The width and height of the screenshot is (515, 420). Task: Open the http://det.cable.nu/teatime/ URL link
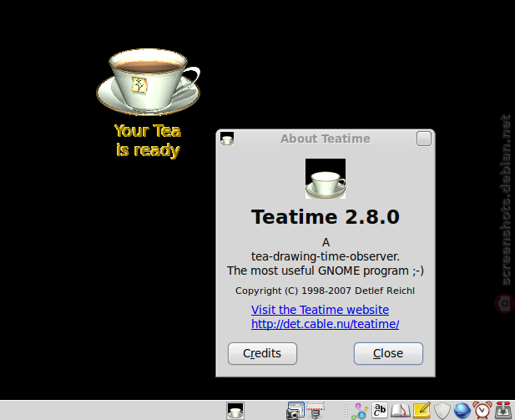[x=326, y=324]
